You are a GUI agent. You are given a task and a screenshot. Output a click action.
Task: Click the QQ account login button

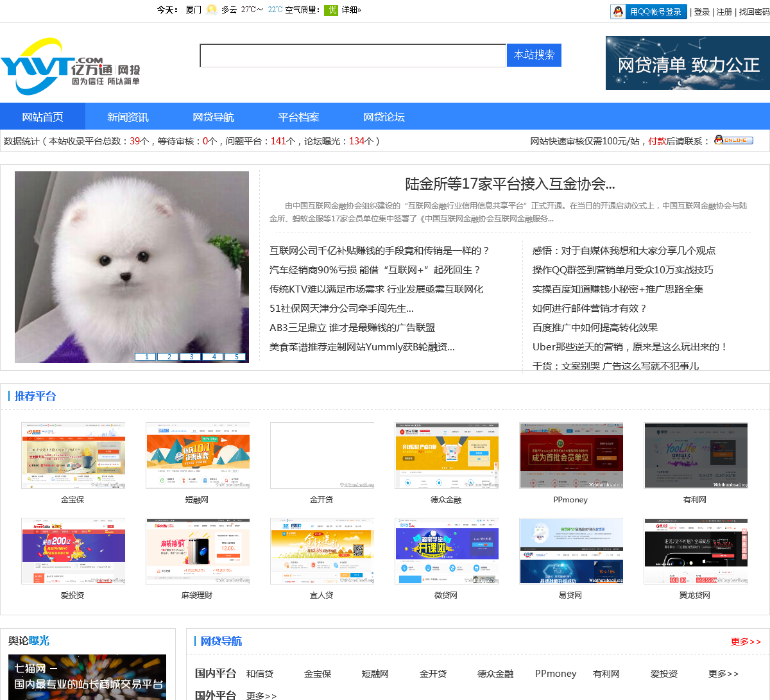[648, 12]
